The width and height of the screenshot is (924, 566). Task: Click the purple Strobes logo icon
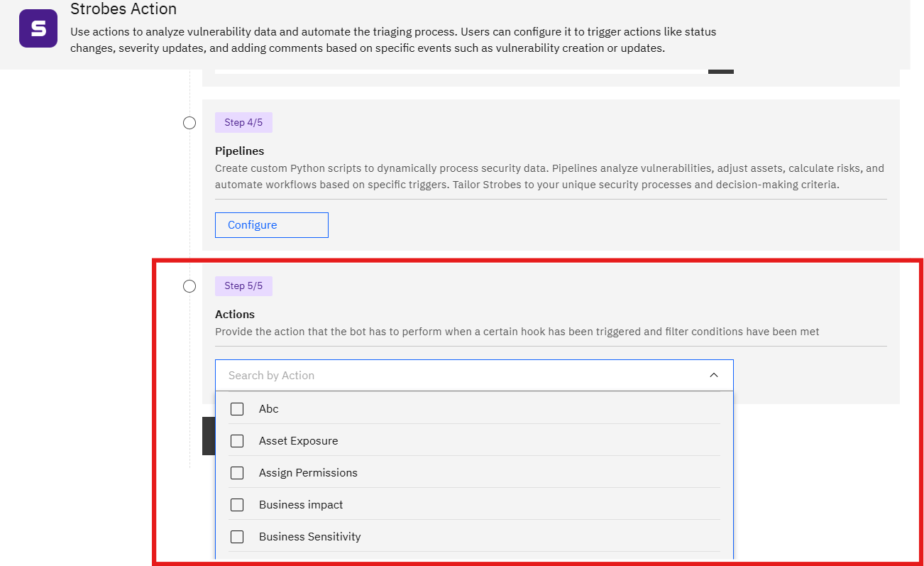[38, 28]
